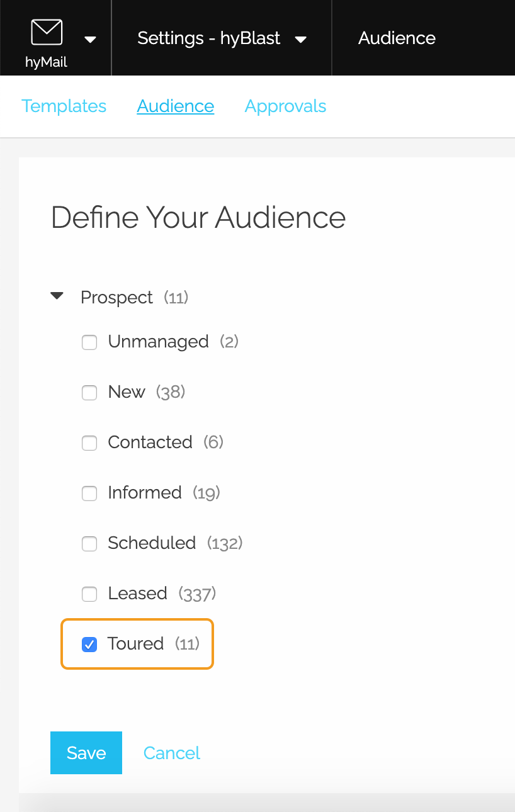The height and width of the screenshot is (812, 515).
Task: Click the Prospect group label
Action: pos(116,297)
